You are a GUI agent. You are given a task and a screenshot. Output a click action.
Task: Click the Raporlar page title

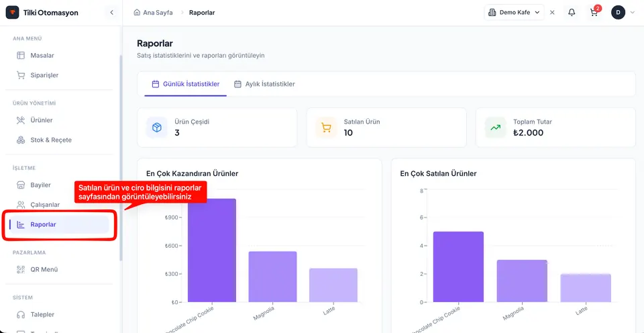click(155, 43)
